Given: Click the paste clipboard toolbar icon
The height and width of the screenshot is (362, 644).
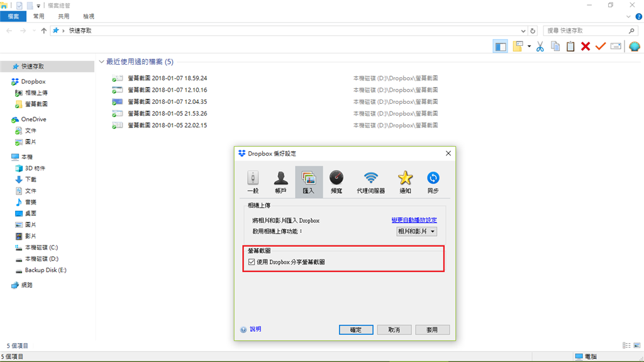Looking at the screenshot, I should pos(570,47).
